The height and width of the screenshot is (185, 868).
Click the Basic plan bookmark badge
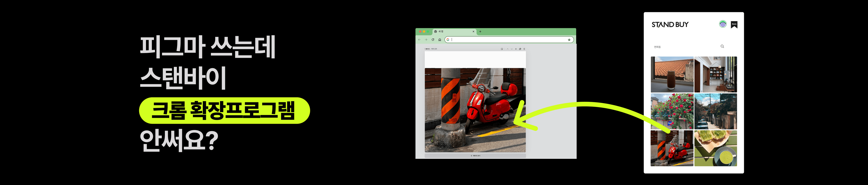coord(734,25)
